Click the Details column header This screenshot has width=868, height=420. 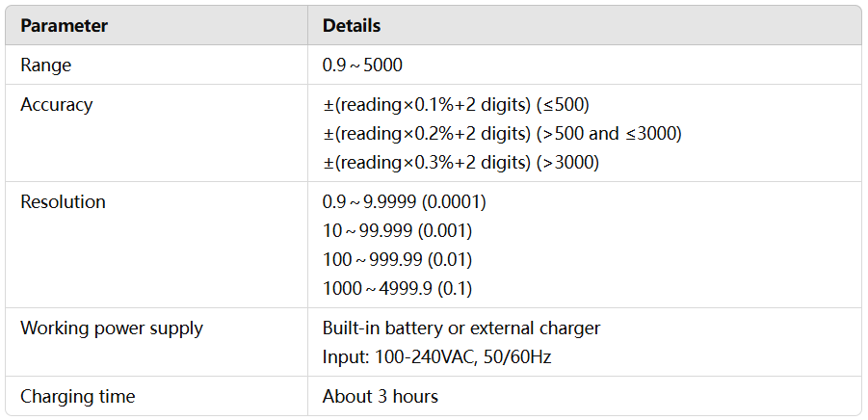click(x=352, y=25)
